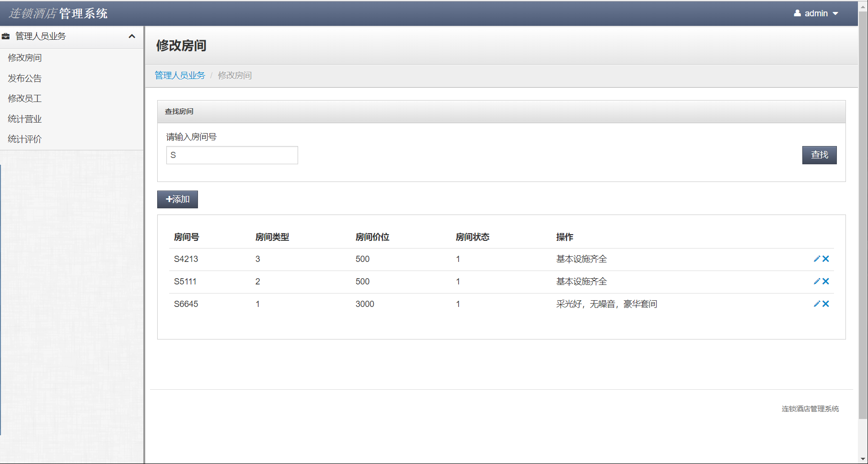This screenshot has width=868, height=464.
Task: Select 发布公告 in the sidebar menu
Action: [24, 78]
